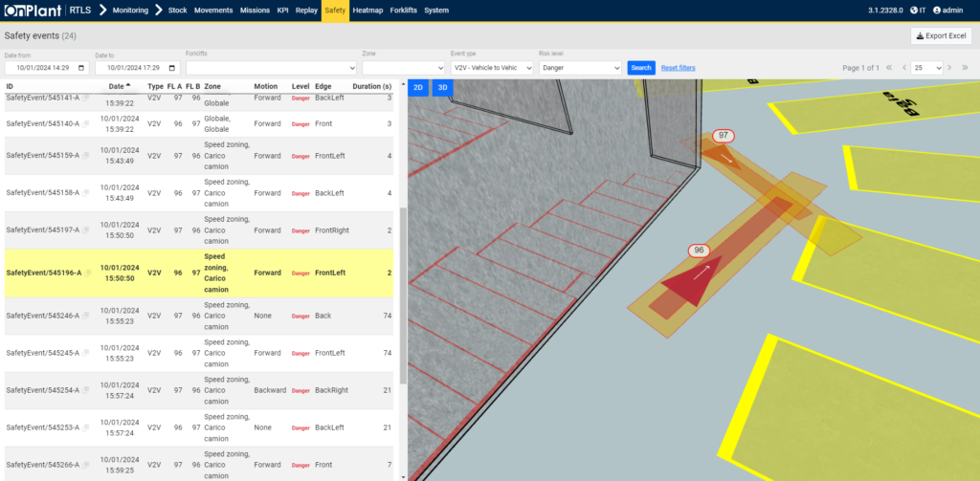Open the admin user account menu
Viewport: 980px width, 481px height.
[x=949, y=11]
